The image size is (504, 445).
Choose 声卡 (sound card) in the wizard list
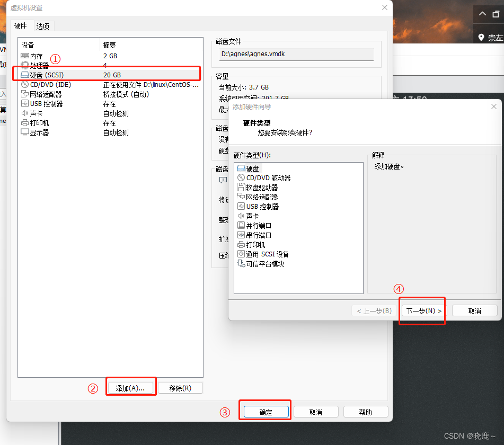251,216
